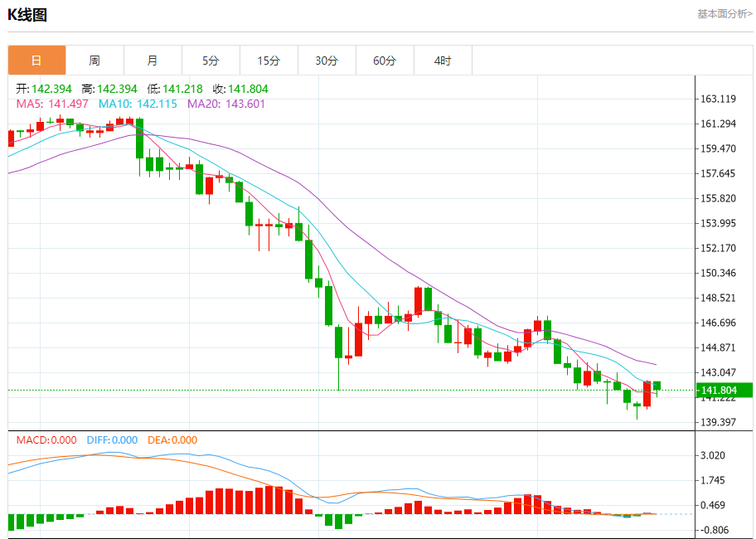Select the 日 daily chart tab
Viewport: 756px width, 539px height.
[x=36, y=61]
